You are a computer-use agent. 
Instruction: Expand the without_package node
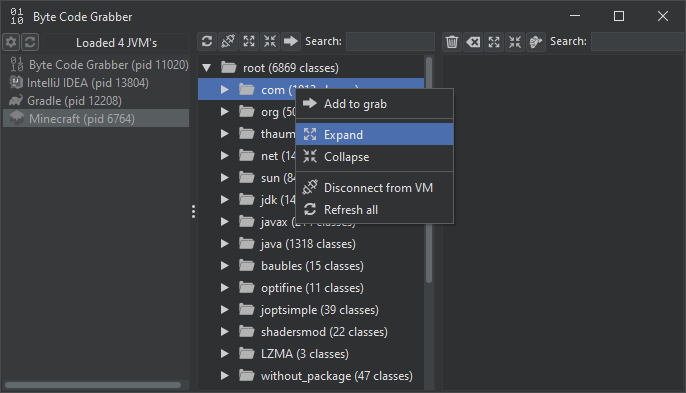pyautogui.click(x=225, y=375)
